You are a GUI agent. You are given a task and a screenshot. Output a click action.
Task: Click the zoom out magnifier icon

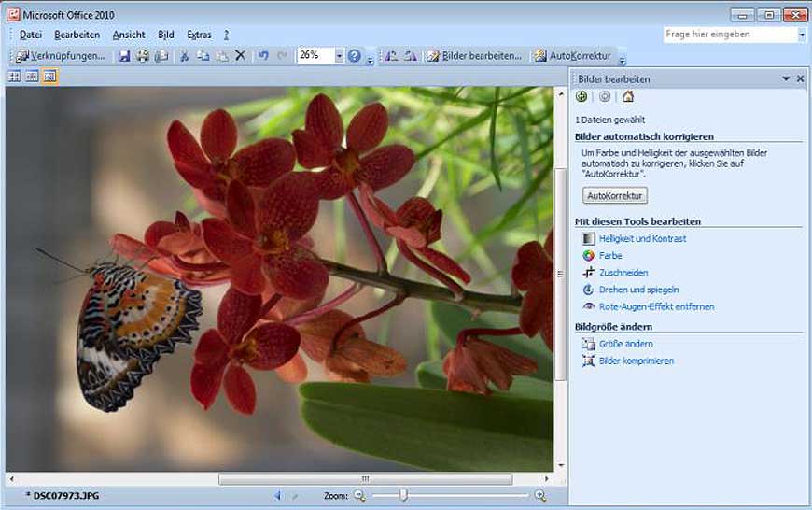click(x=360, y=496)
